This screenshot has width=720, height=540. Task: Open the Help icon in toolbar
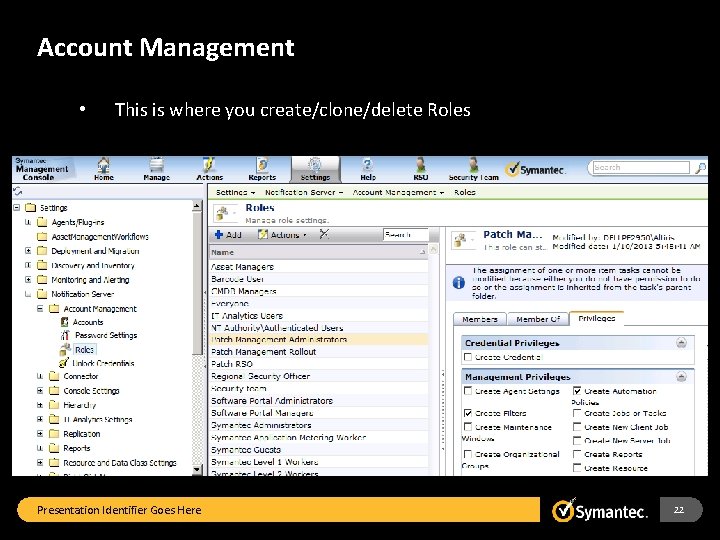pyautogui.click(x=368, y=165)
